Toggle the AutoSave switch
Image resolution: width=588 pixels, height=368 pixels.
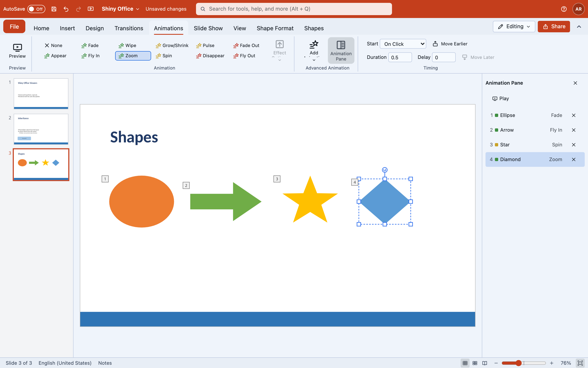pos(36,9)
